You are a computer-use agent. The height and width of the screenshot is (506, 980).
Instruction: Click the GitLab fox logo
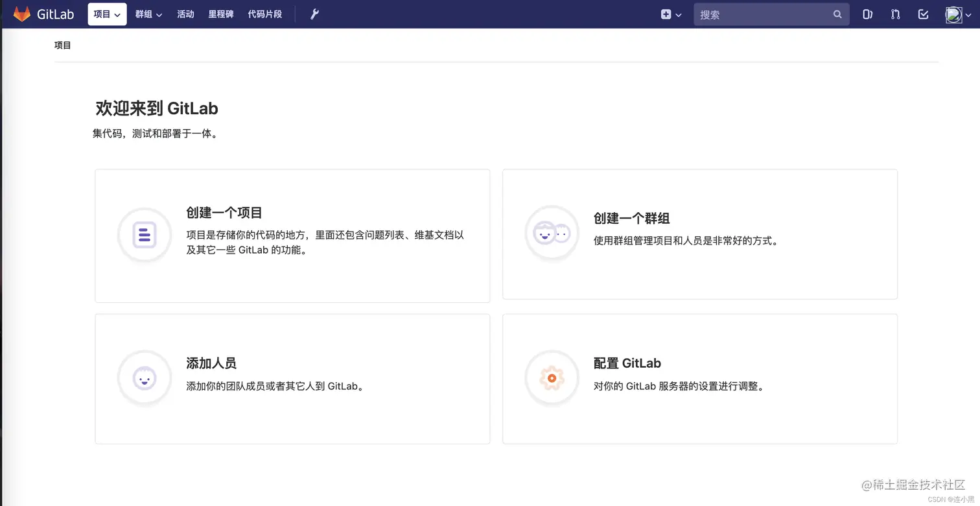pos(22,14)
